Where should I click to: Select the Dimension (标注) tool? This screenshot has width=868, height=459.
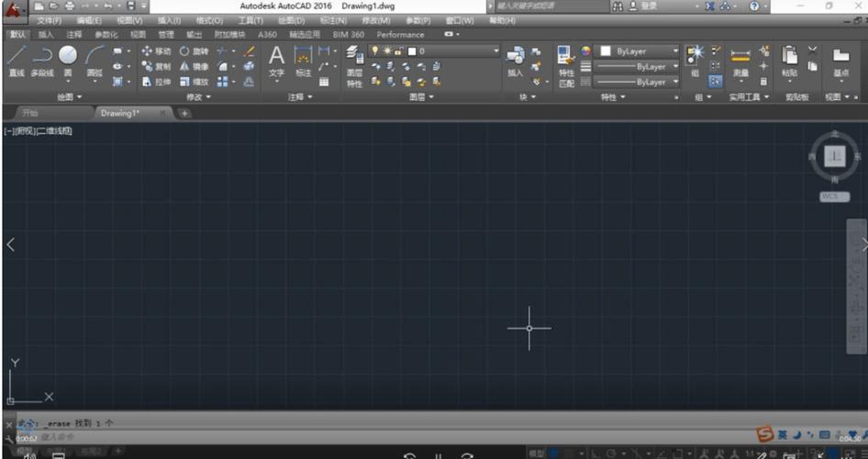tap(304, 62)
